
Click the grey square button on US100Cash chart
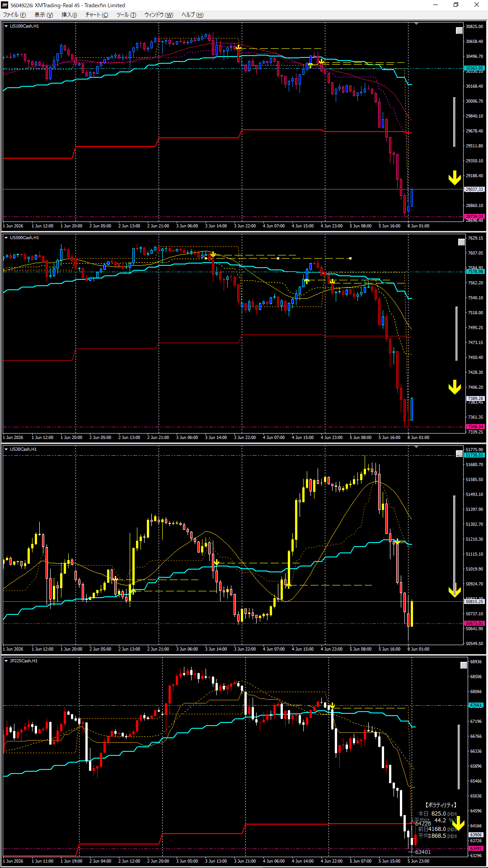(459, 31)
